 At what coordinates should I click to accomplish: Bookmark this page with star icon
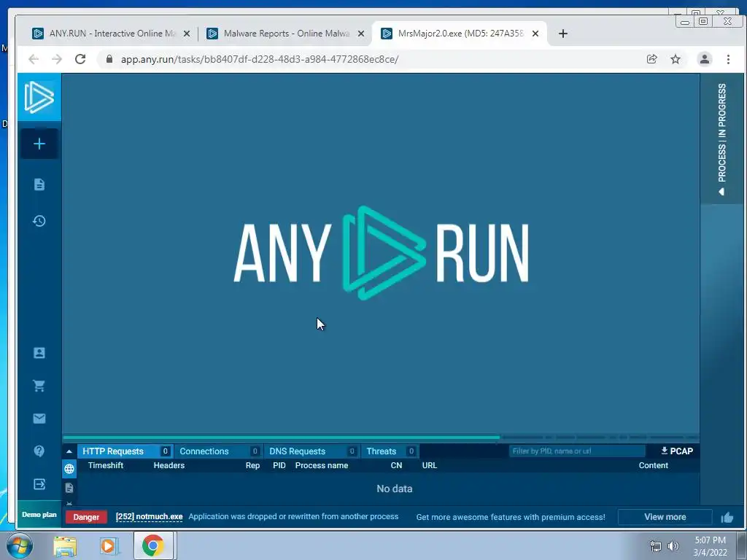[676, 59]
